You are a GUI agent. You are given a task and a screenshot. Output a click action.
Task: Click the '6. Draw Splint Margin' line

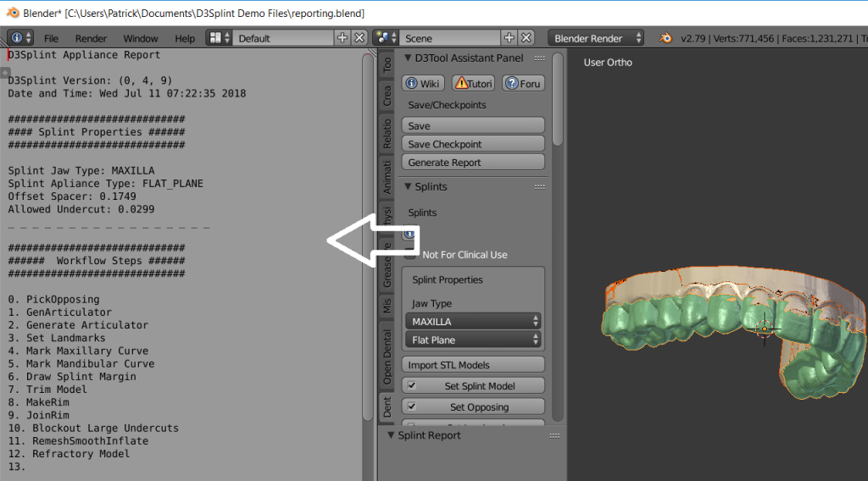(72, 377)
